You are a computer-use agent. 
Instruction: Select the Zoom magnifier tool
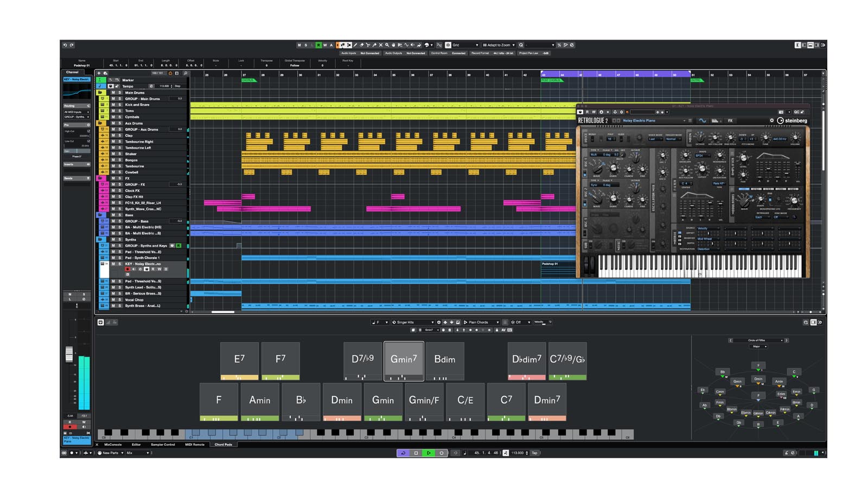387,45
